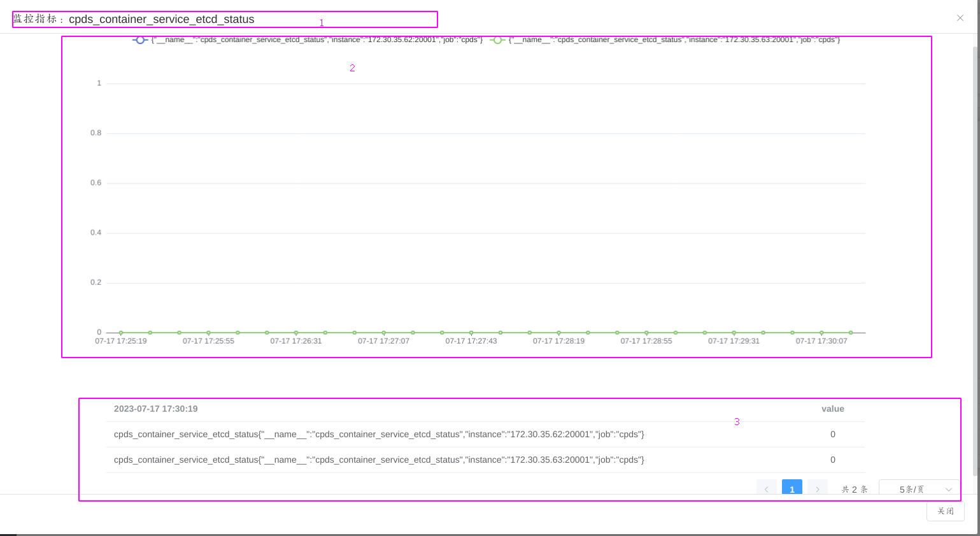
Task: Toggle the blue 172.30.35.62 legend series
Action: click(x=140, y=40)
